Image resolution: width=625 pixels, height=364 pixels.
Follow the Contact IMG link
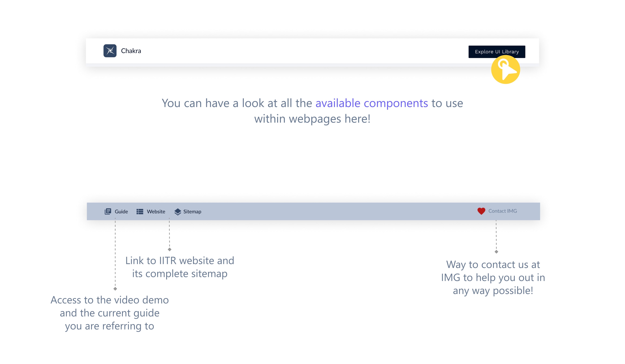(x=503, y=211)
